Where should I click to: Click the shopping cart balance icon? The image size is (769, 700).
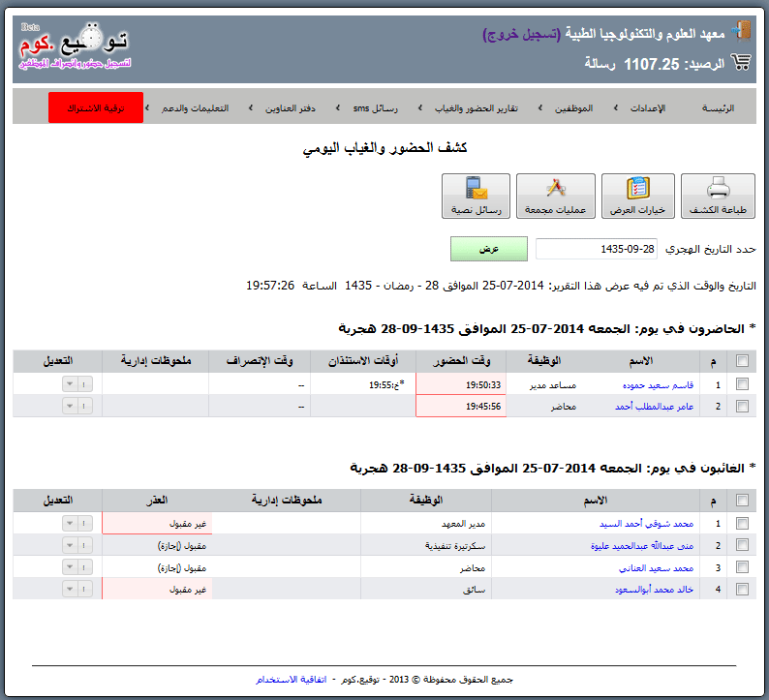[741, 62]
